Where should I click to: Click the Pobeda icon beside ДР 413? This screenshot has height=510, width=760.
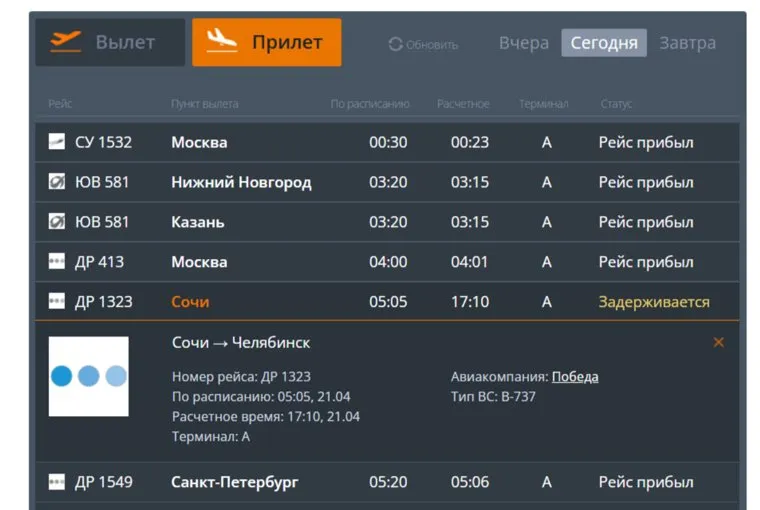tap(57, 262)
